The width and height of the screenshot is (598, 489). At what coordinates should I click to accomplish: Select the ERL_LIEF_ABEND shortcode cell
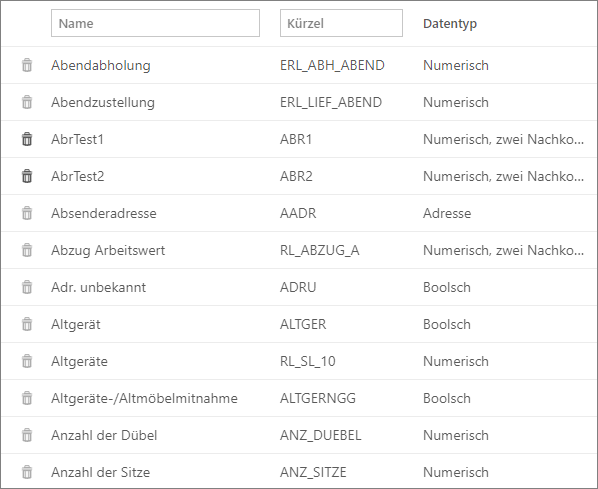tap(331, 102)
